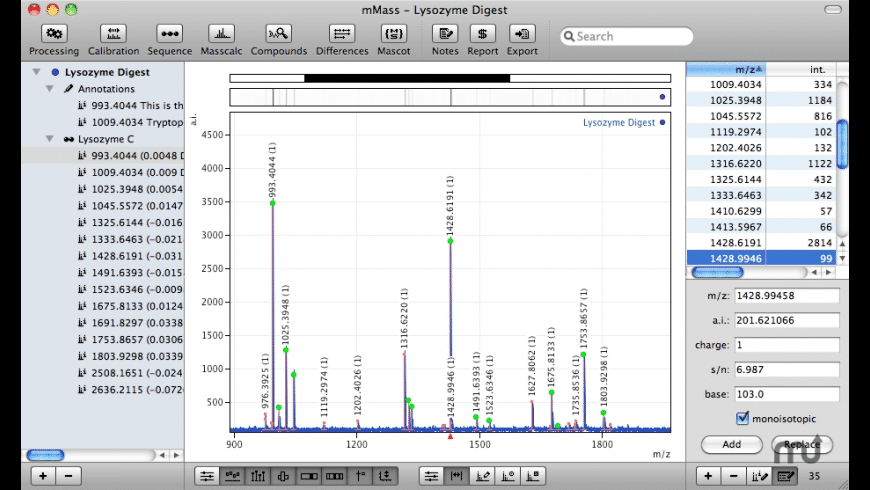Select the 1316.6220 row in peak list

point(761,163)
